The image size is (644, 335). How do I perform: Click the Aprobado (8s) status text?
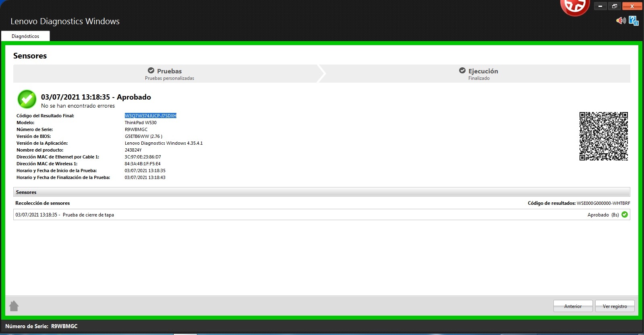click(x=603, y=215)
